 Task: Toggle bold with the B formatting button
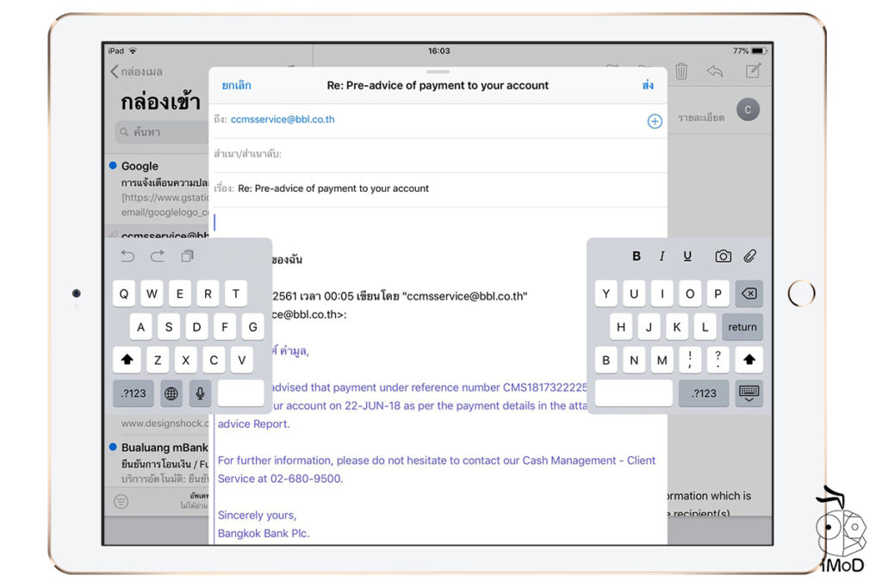pos(636,256)
